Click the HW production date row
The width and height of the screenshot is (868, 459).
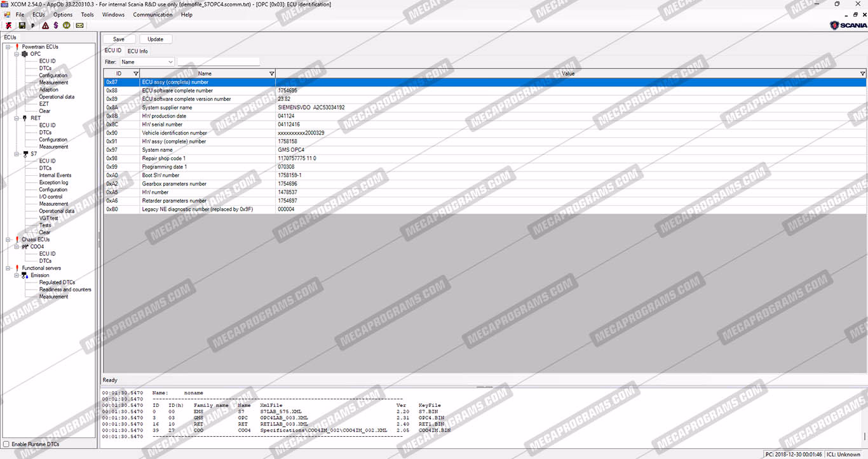coord(484,116)
